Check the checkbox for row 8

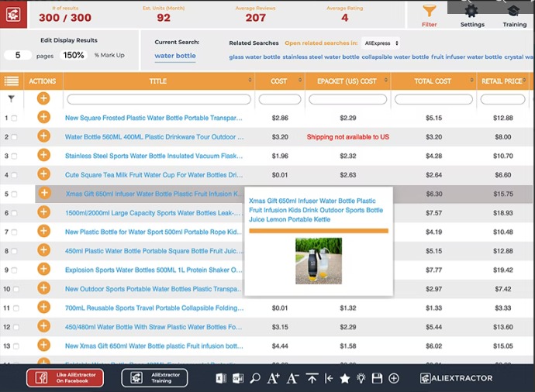point(14,251)
